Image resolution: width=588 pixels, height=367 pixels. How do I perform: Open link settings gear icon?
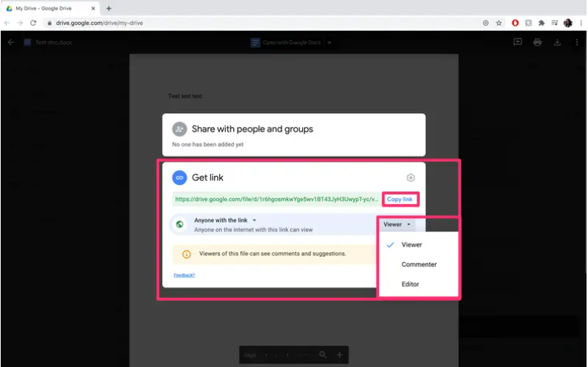411,178
